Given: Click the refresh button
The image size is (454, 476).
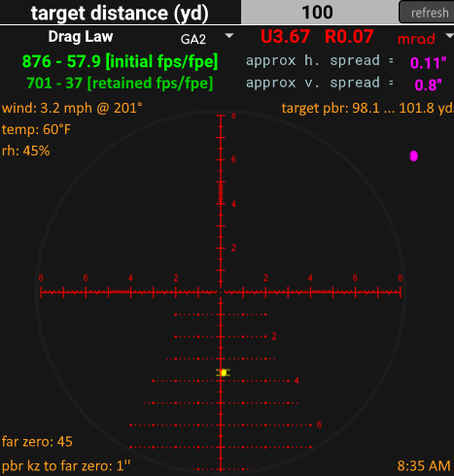Looking at the screenshot, I should (x=427, y=13).
